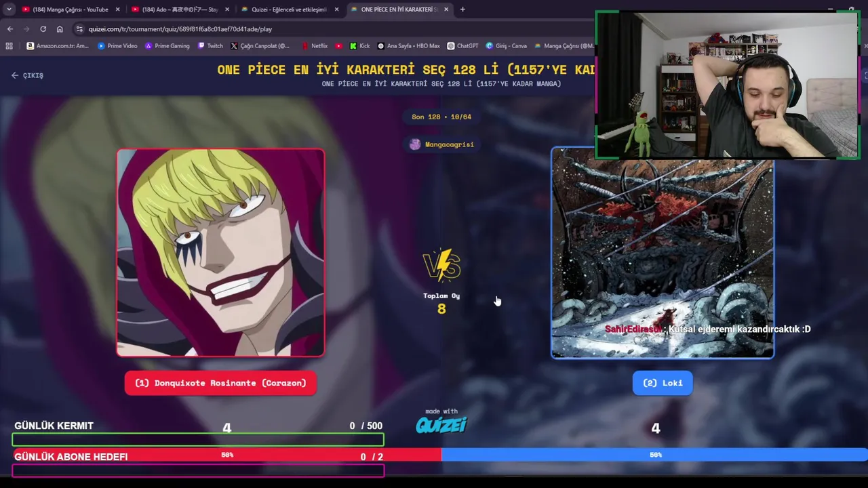The height and width of the screenshot is (488, 868).
Task: Click the 'Son 128 • 10/64' round indicator
Action: pos(441,117)
